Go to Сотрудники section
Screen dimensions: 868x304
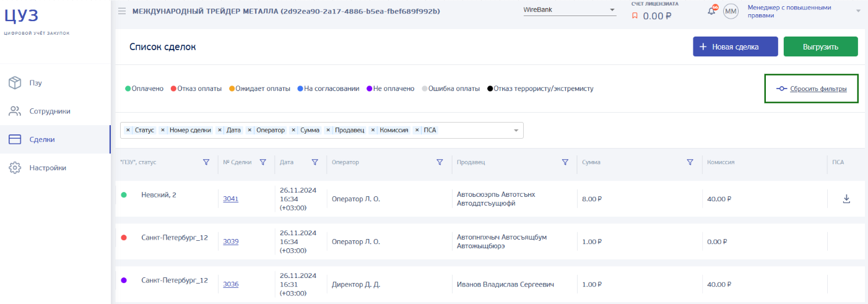55,111
